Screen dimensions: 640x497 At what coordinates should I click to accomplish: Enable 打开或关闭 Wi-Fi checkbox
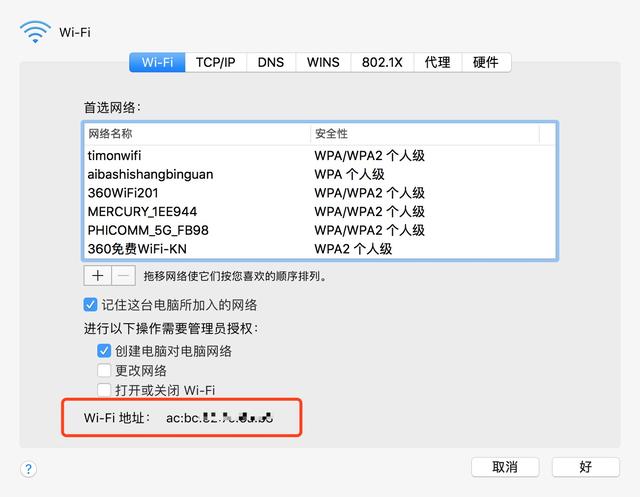(x=104, y=390)
